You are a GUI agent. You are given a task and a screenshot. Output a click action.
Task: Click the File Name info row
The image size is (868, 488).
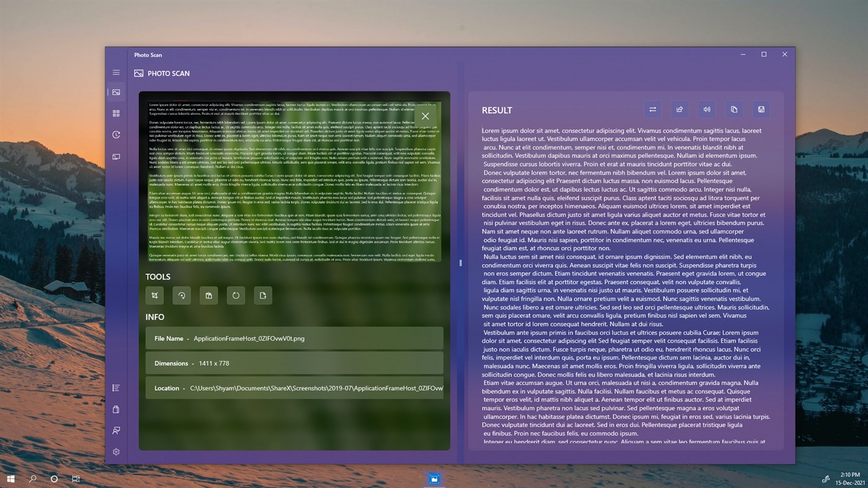pyautogui.click(x=295, y=339)
